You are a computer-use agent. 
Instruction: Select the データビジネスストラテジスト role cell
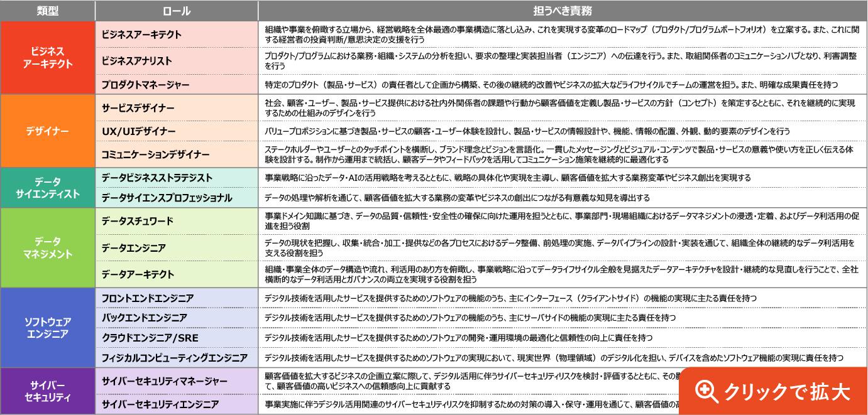[176, 178]
